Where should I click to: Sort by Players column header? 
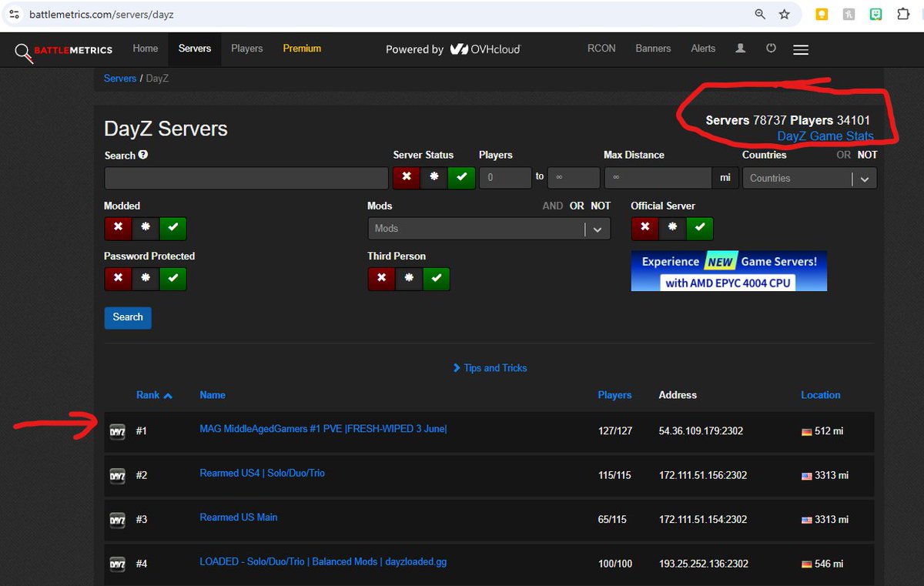point(614,395)
